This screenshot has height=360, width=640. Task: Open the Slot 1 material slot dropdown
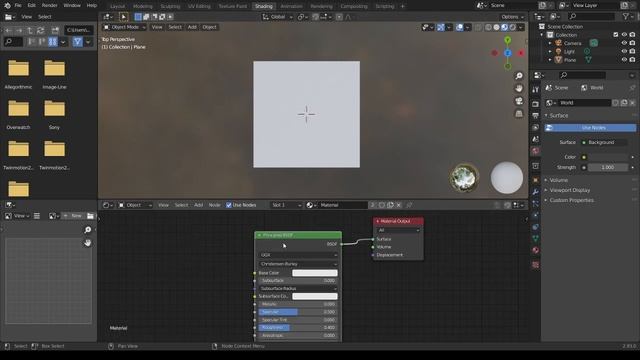click(x=286, y=205)
